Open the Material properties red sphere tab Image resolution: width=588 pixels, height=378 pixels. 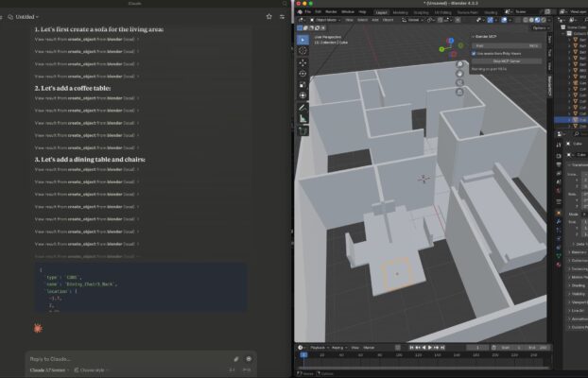[x=559, y=265]
